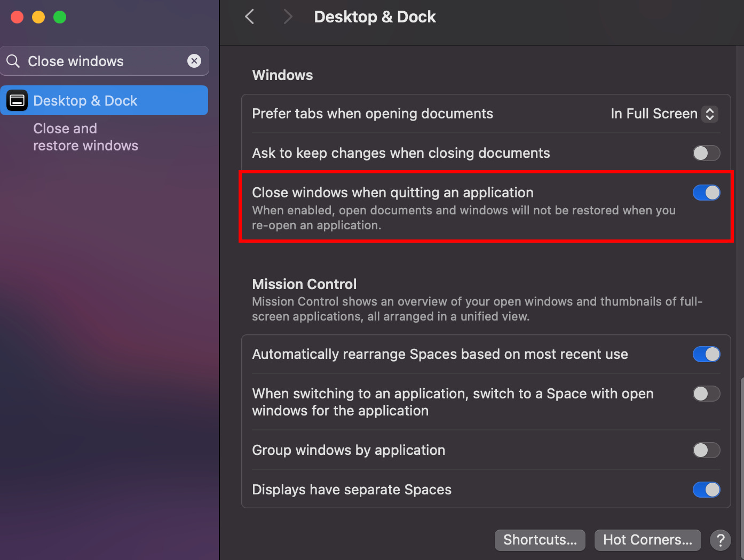The image size is (744, 560).
Task: Click the green zoom window button
Action: point(60,17)
